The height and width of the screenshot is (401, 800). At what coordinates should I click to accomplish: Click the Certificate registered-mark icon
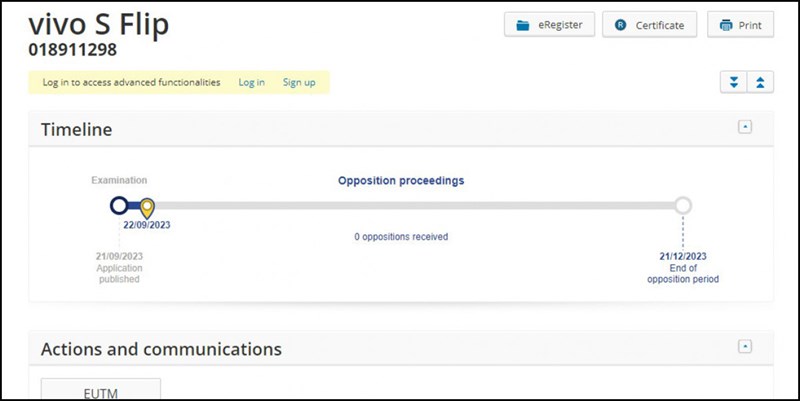[x=620, y=26]
